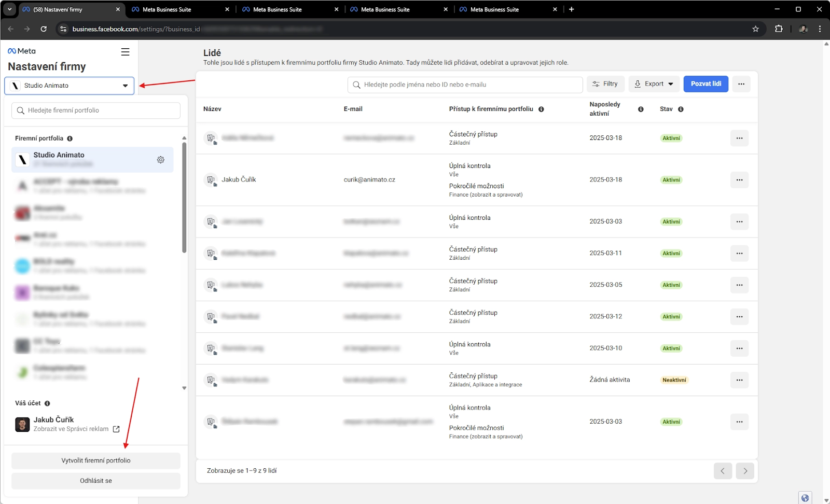Open the hamburger menu beside Meta logo
The image size is (830, 504).
coord(125,52)
